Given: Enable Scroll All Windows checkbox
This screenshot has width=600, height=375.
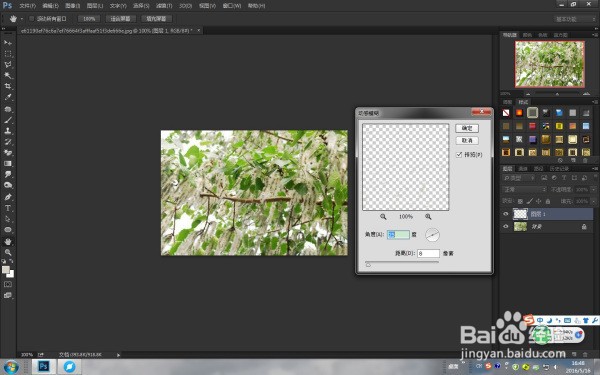Looking at the screenshot, I should (x=32, y=18).
